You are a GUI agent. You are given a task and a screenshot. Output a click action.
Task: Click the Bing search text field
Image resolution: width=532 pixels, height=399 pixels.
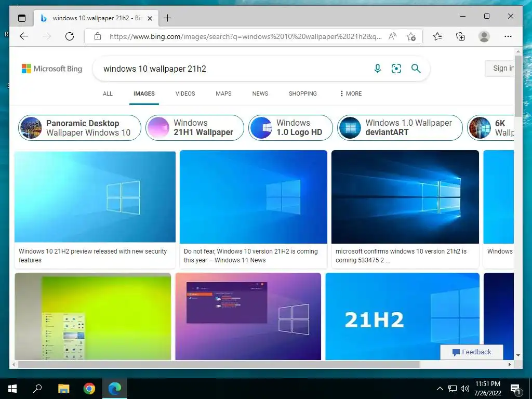click(x=234, y=69)
